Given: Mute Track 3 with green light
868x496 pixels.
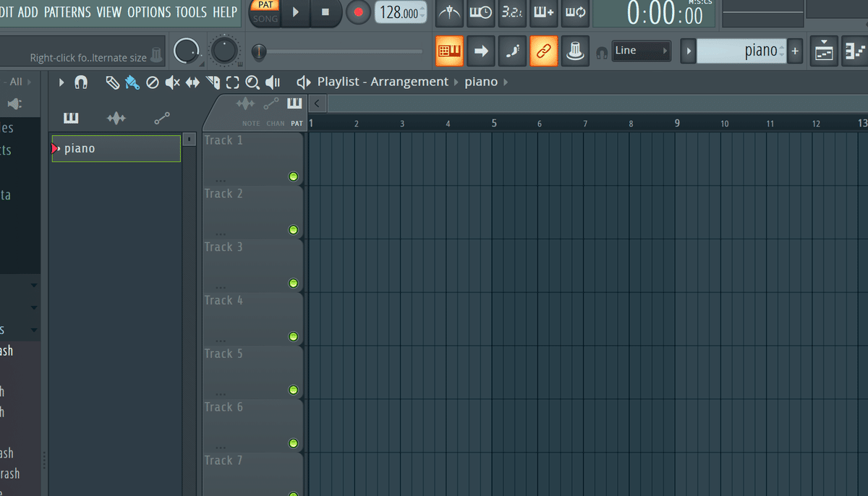Looking at the screenshot, I should (x=293, y=283).
